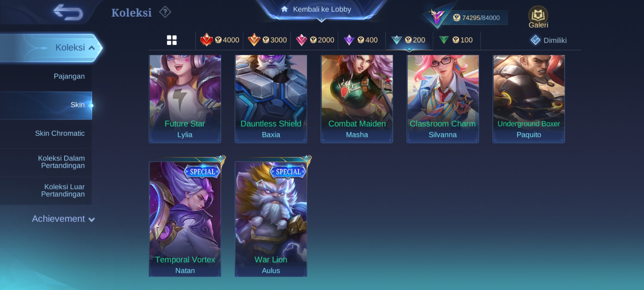Open the Galeri icon
The height and width of the screenshot is (290, 644).
point(538,17)
